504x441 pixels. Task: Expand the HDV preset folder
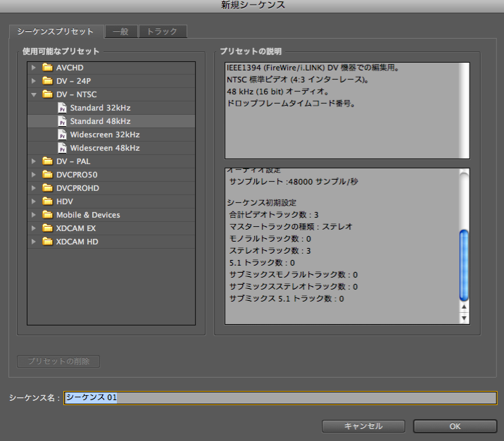[33, 201]
